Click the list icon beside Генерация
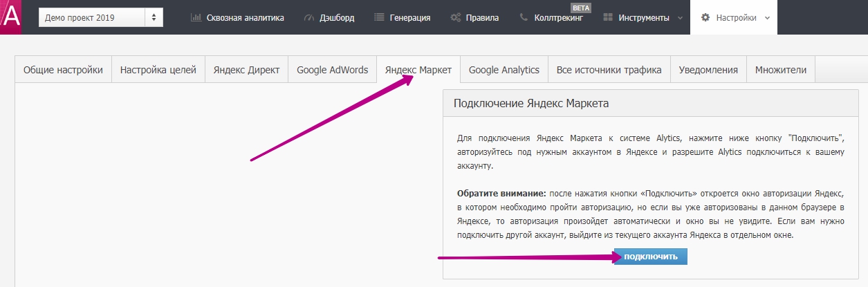This screenshot has height=287, width=868. pyautogui.click(x=379, y=18)
